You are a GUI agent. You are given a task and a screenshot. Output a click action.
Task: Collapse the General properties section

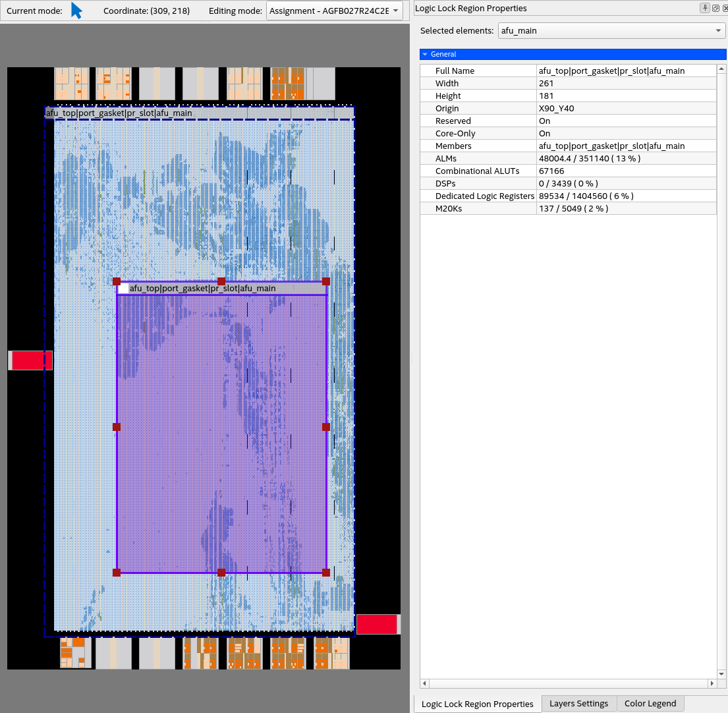(x=425, y=54)
